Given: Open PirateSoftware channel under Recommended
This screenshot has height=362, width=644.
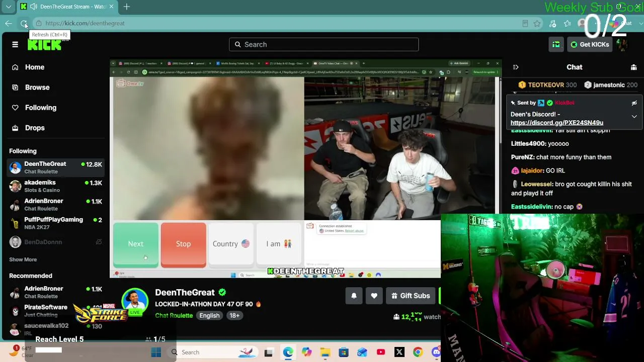Looking at the screenshot, I should (55, 311).
